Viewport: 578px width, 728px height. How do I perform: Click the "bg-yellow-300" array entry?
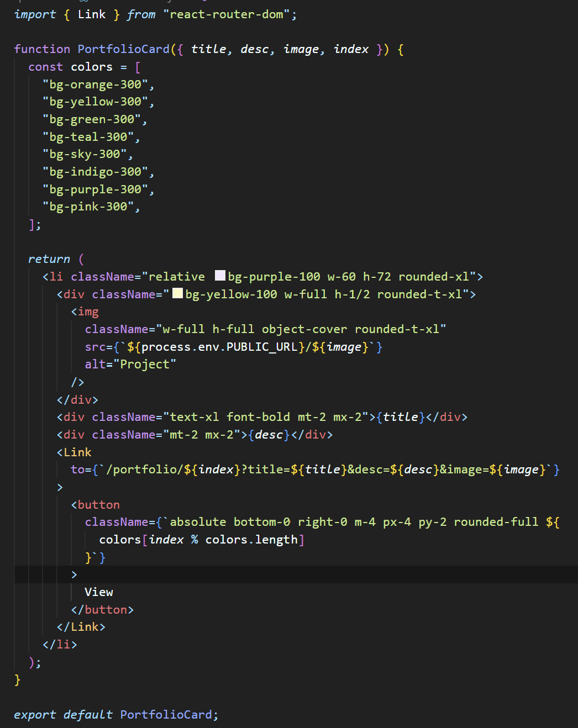(x=96, y=102)
